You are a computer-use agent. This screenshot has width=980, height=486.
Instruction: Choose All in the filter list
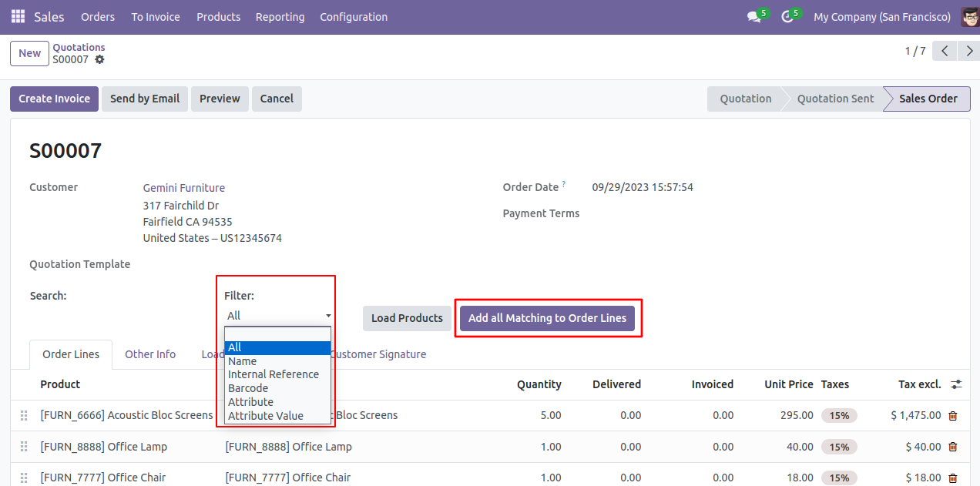click(277, 347)
